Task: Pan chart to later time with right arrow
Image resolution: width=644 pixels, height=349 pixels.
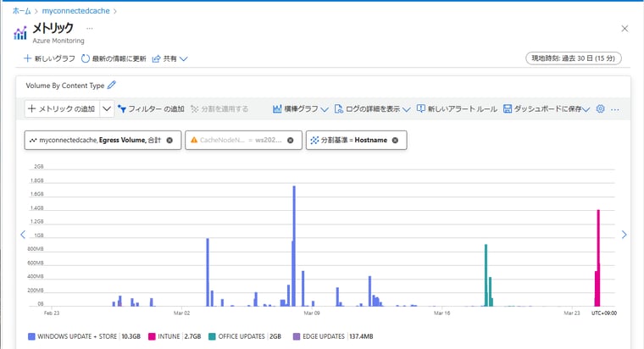Action: [625, 235]
